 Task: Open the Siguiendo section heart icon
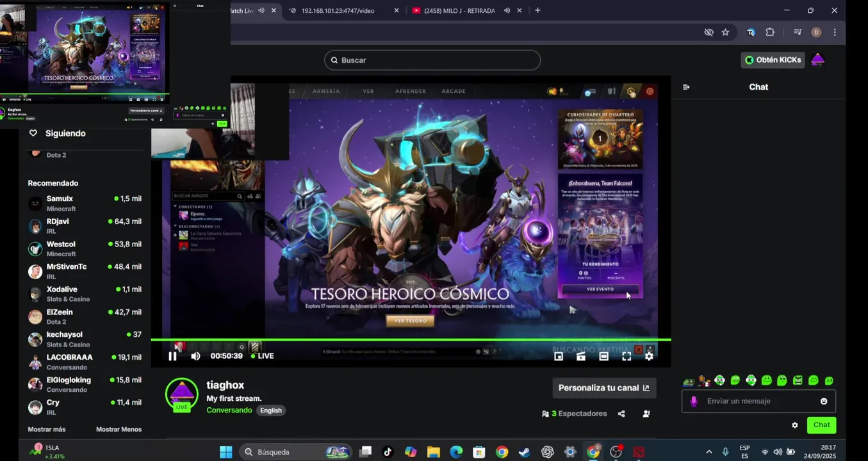pos(33,133)
